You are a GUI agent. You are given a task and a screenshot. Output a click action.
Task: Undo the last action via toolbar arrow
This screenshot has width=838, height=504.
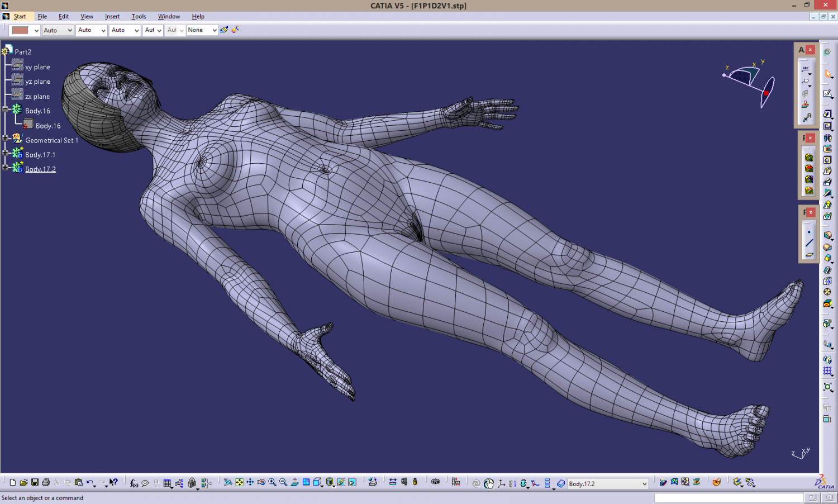(89, 482)
